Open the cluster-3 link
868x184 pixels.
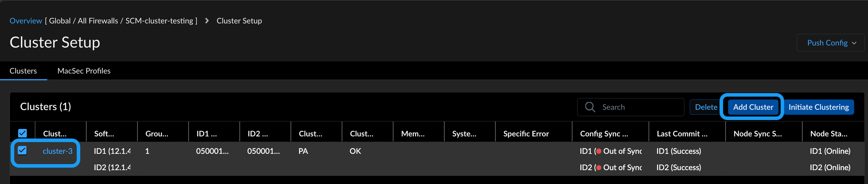(58, 151)
